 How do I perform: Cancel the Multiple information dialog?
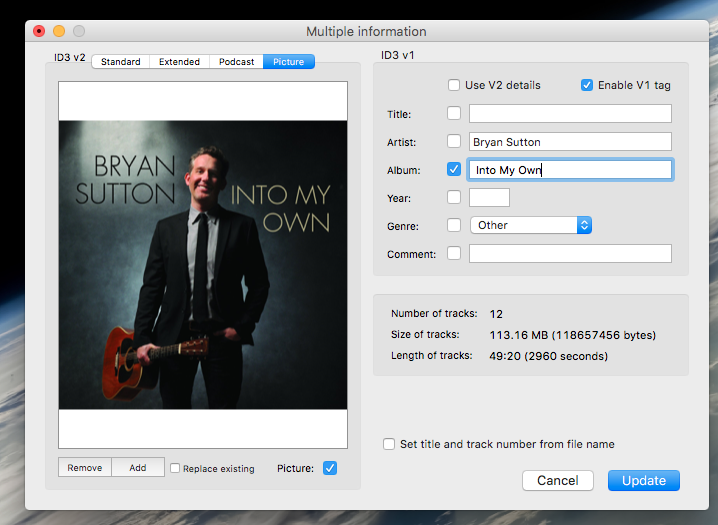558,481
